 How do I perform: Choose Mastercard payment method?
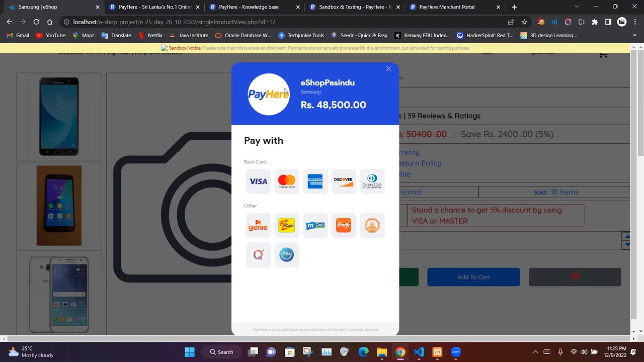click(x=287, y=182)
